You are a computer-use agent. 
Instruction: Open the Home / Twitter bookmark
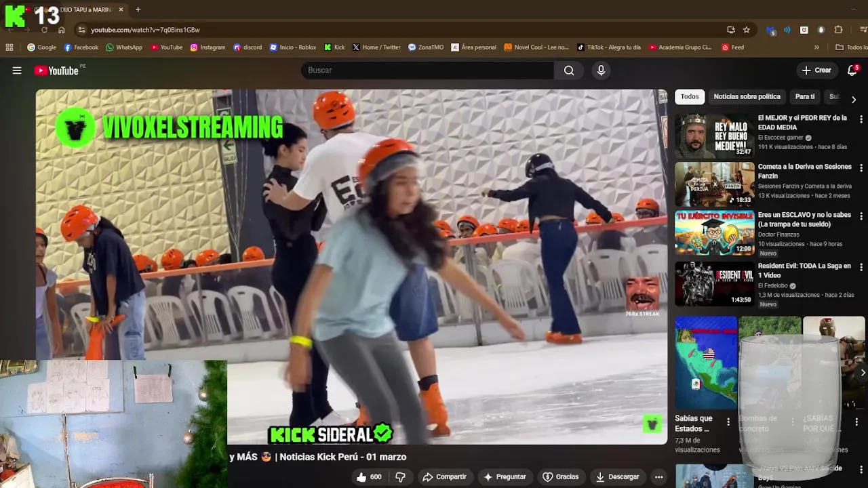(x=376, y=47)
